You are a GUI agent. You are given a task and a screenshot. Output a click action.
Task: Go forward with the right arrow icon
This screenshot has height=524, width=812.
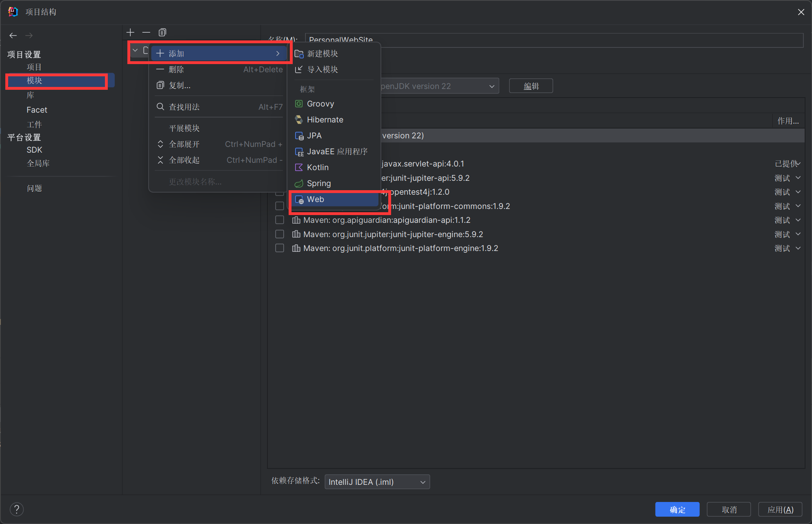point(29,36)
